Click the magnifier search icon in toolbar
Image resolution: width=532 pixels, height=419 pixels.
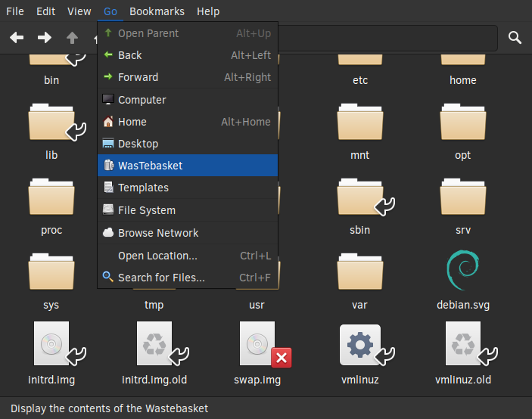pos(515,38)
